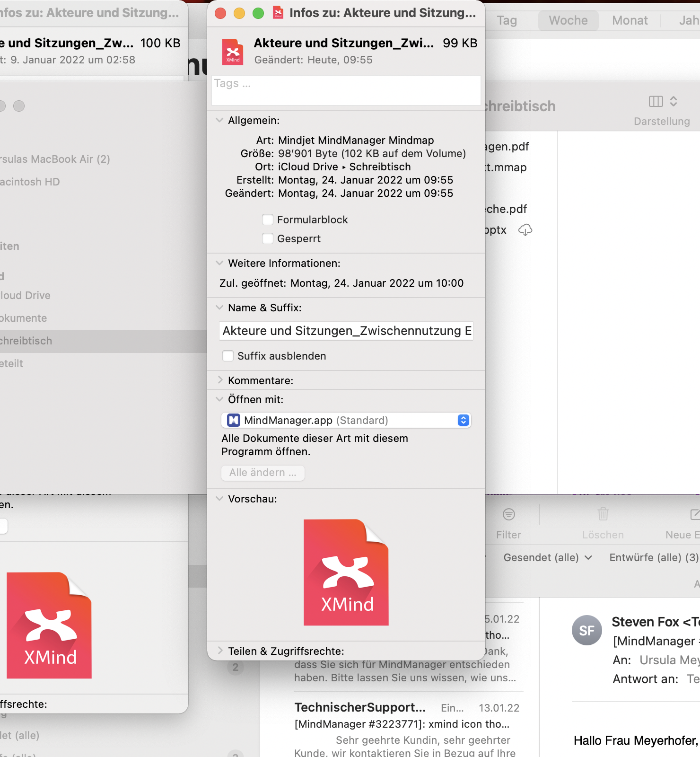Open the Gesendet (alle) mailbox filter
700x757 pixels.
[x=547, y=557]
